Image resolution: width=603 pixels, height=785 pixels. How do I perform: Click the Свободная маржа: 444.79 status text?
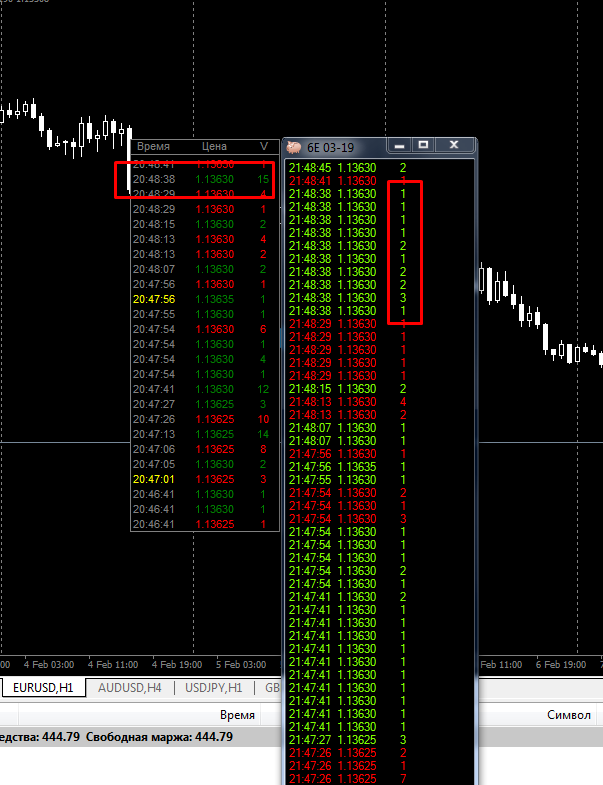159,737
